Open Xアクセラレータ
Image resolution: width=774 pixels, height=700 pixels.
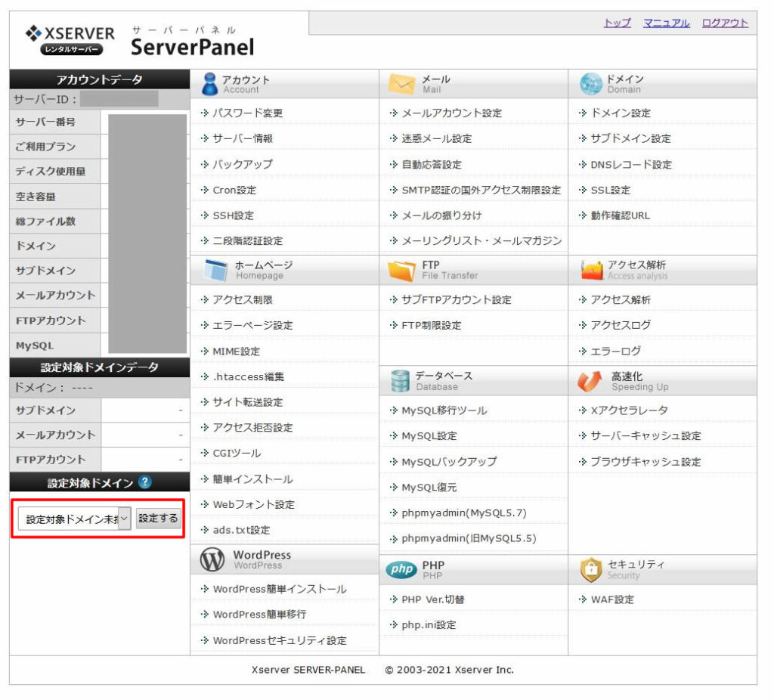630,410
